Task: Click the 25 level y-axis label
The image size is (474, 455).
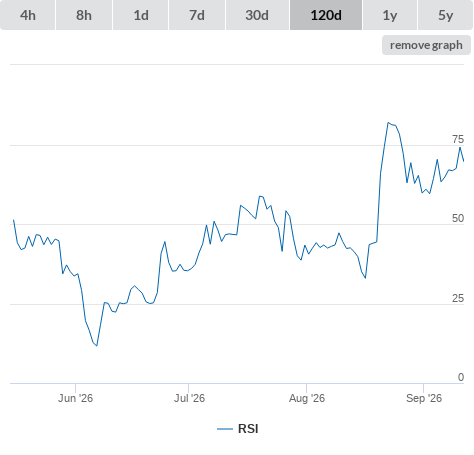Action: (x=458, y=298)
